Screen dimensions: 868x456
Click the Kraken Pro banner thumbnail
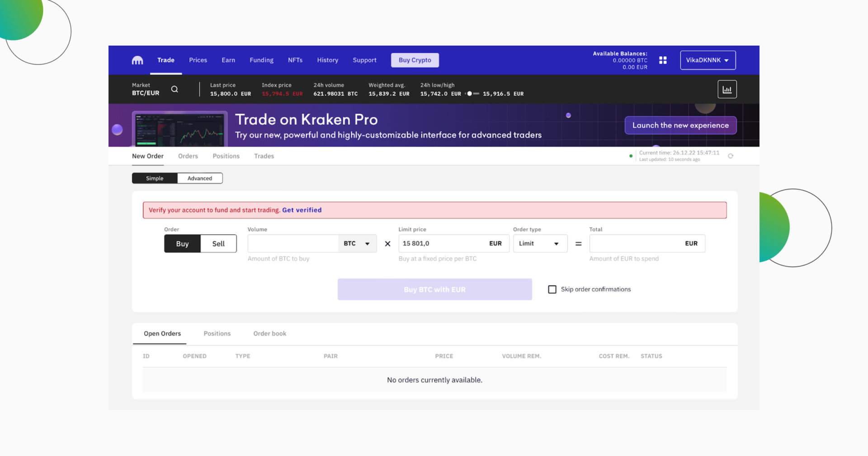click(x=180, y=129)
